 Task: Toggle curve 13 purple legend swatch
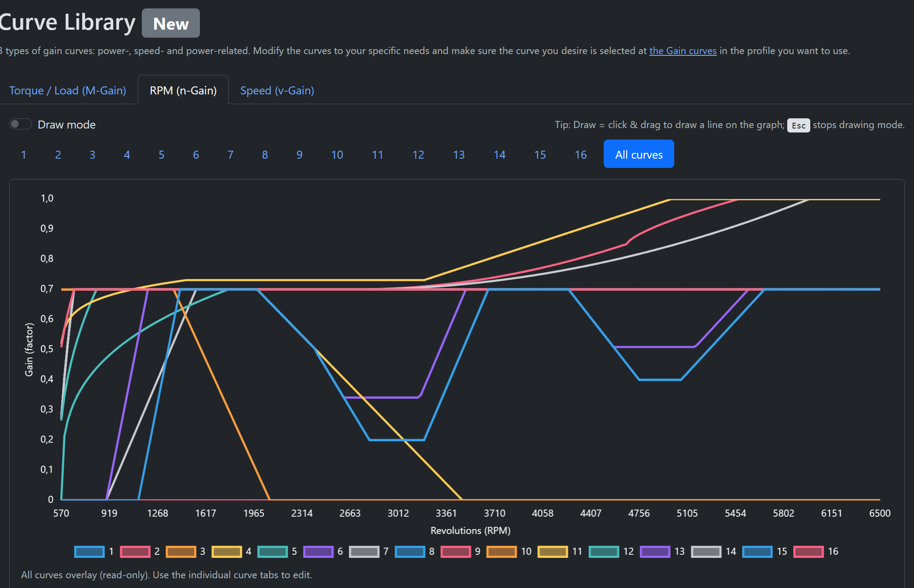pos(655,552)
